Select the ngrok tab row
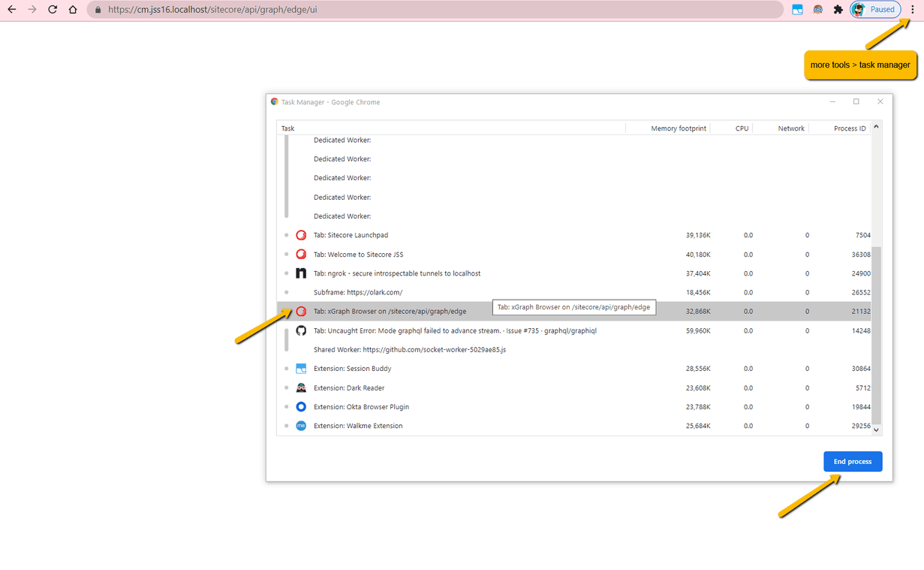 (574, 273)
